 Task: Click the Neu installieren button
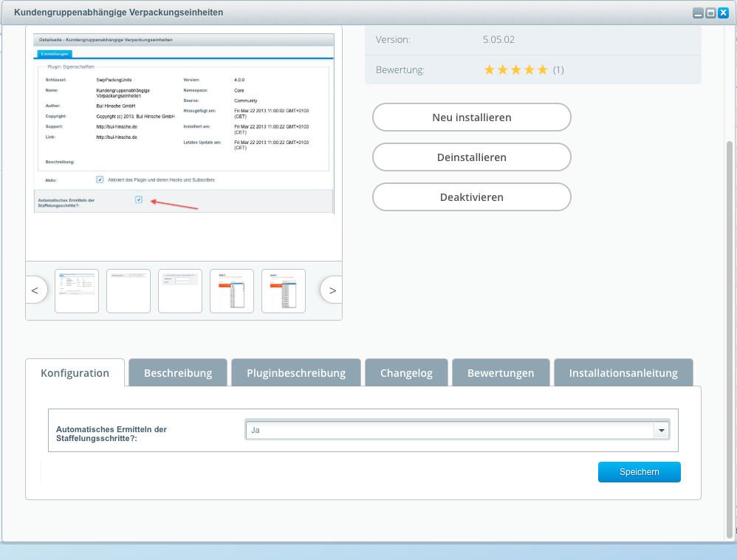point(471,117)
